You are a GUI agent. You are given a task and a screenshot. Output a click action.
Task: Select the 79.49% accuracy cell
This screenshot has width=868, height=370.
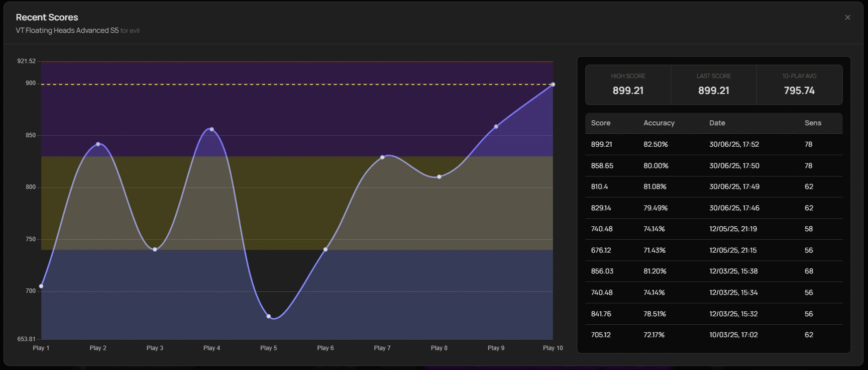click(x=655, y=208)
